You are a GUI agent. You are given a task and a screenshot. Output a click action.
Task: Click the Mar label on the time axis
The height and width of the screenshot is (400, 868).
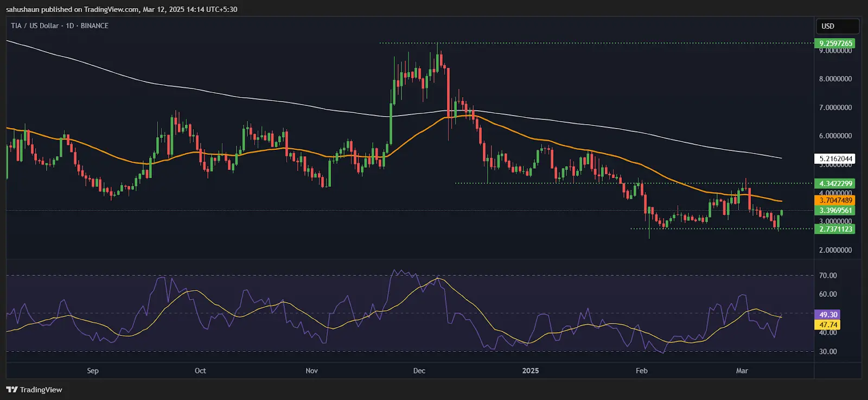(742, 371)
